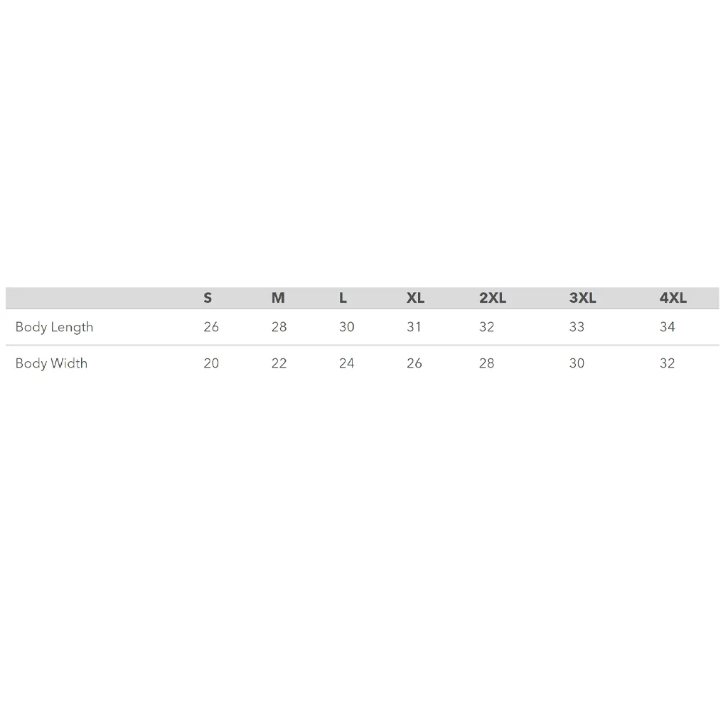Click the 4XL size column header
This screenshot has height=728, width=728.
(x=673, y=298)
